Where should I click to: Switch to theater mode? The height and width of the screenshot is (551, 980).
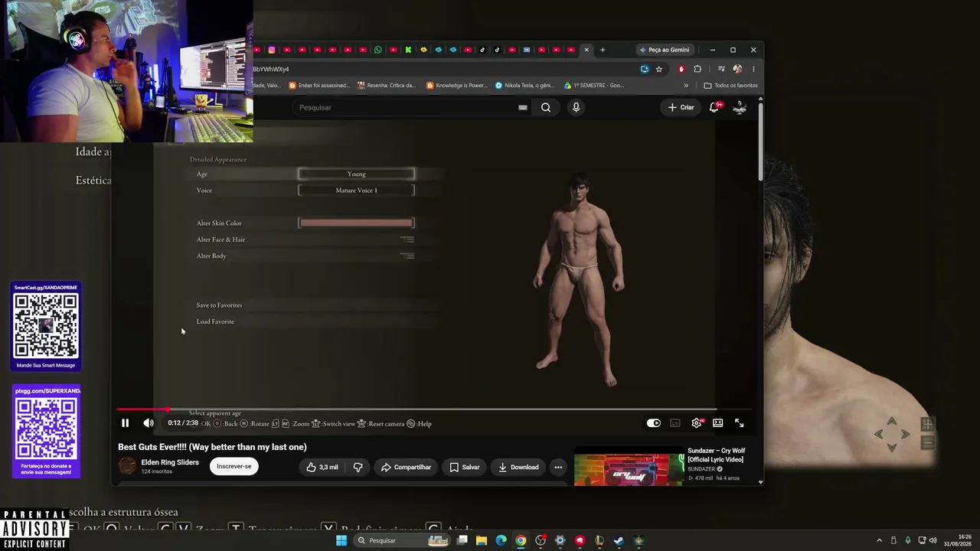pyautogui.click(x=717, y=423)
